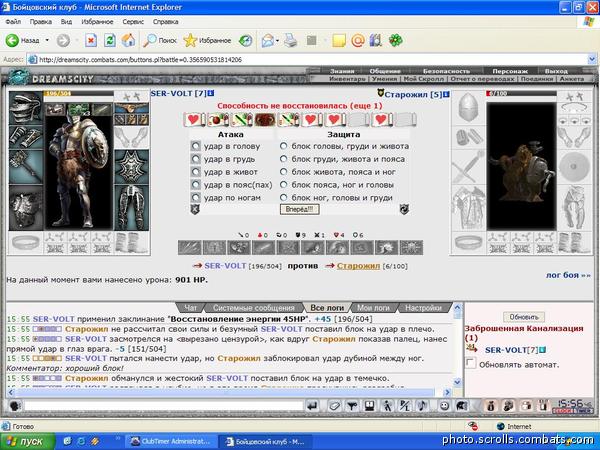
Task: Open the 'лог боя' link
Action: click(568, 275)
